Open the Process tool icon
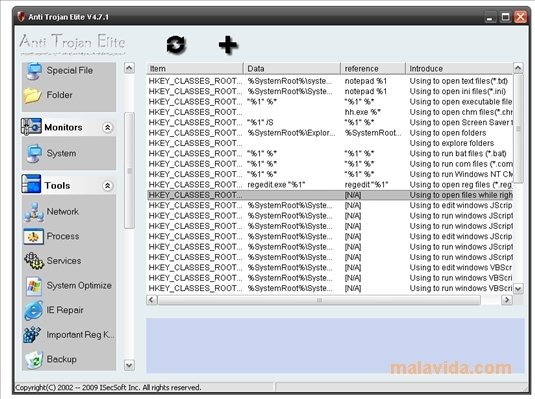Screen dimensions: 535x399 (33, 236)
